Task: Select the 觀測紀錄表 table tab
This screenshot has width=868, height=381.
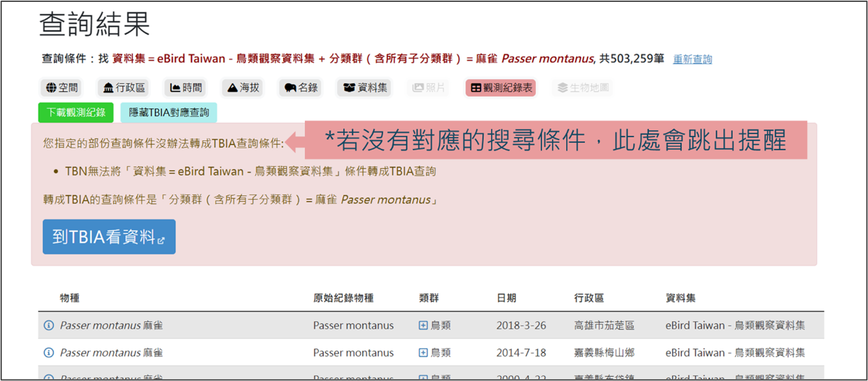Action: coord(500,88)
